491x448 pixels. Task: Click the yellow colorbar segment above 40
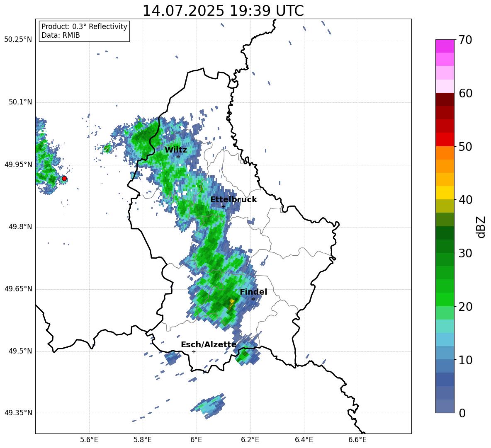point(445,193)
